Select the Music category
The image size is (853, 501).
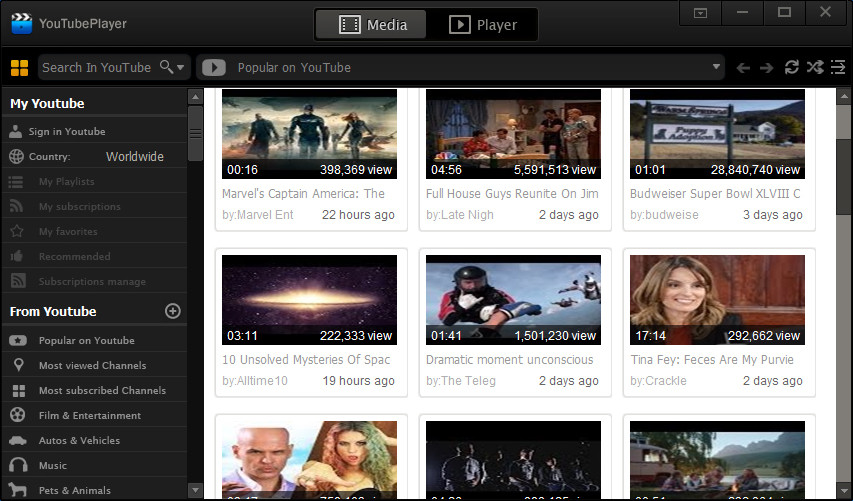point(53,466)
